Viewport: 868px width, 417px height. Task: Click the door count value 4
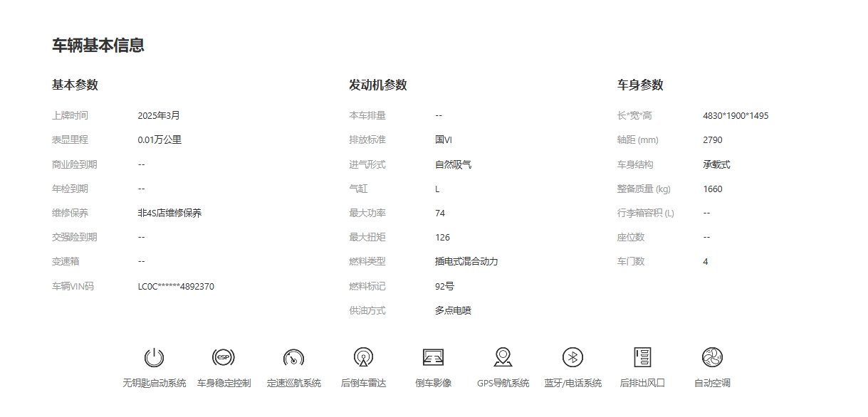pyautogui.click(x=705, y=262)
